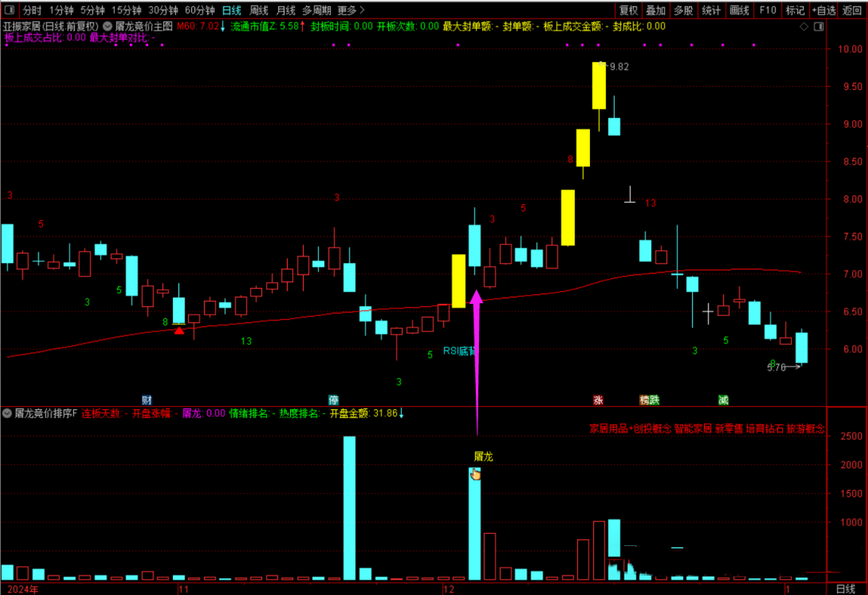Open the 画线 drawing tools
868x595 pixels.
739,10
